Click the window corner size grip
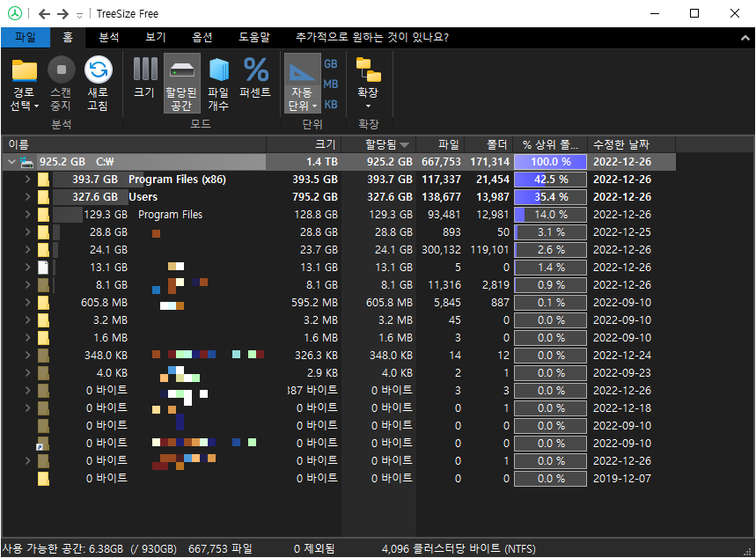 point(749,552)
